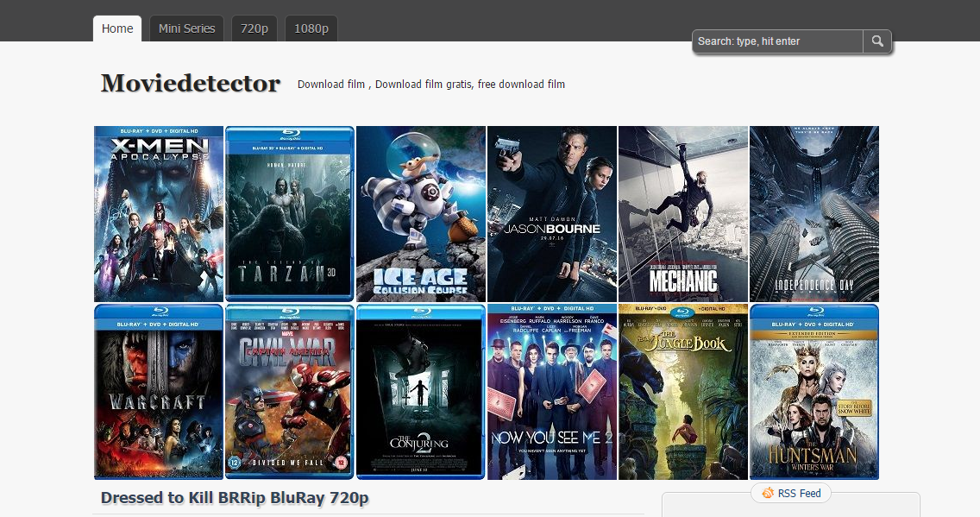Open the Now You See Me 2 poster
Screen dimensions: 980x517
pyautogui.click(x=552, y=392)
